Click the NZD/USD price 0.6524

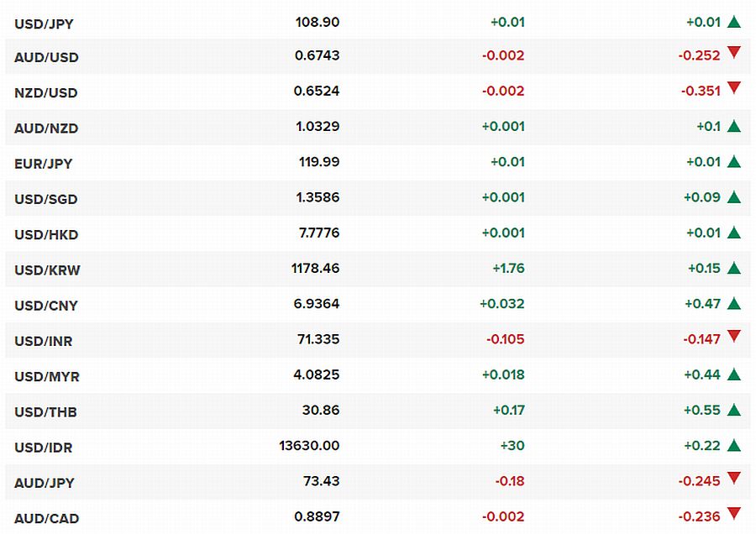coord(317,91)
